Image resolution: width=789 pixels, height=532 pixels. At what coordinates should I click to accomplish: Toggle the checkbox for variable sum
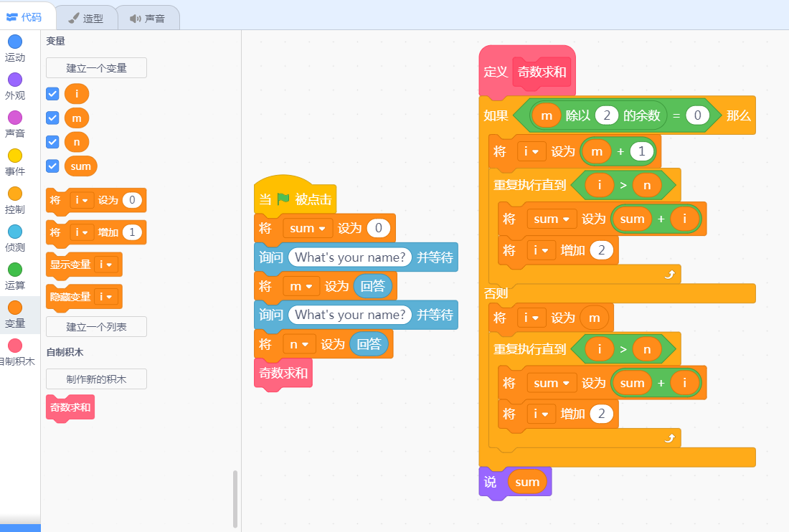click(53, 166)
